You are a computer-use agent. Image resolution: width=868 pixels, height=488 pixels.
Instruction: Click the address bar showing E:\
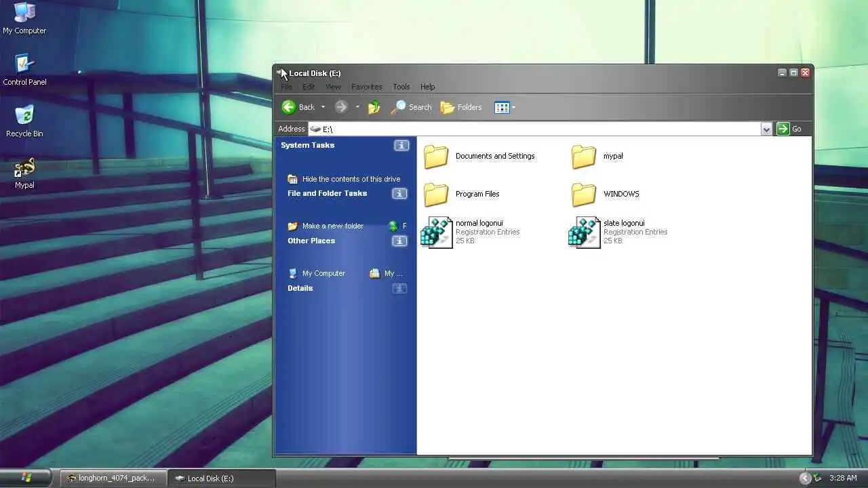[534, 129]
